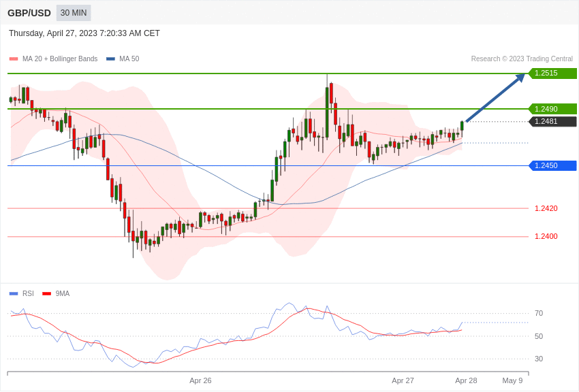579x392 pixels.
Task: Click the RSI legend color swatch
Action: [x=14, y=293]
